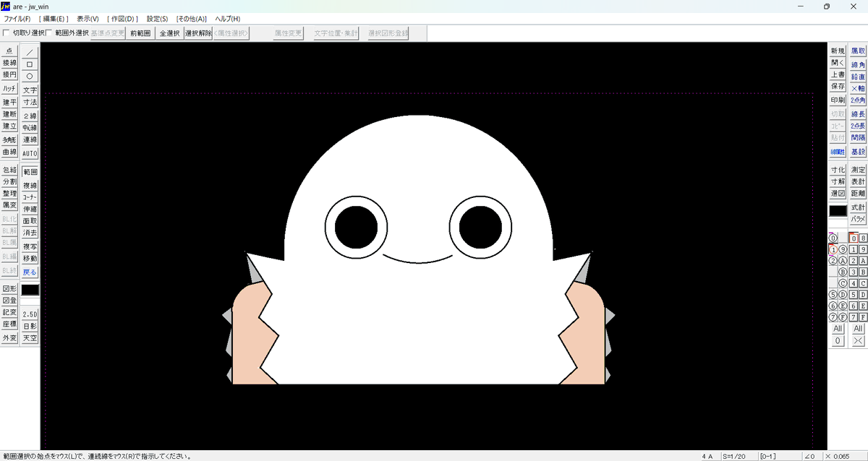This screenshot has height=461, width=868.
Task: Toggle square layer 3 button
Action: 854,272
